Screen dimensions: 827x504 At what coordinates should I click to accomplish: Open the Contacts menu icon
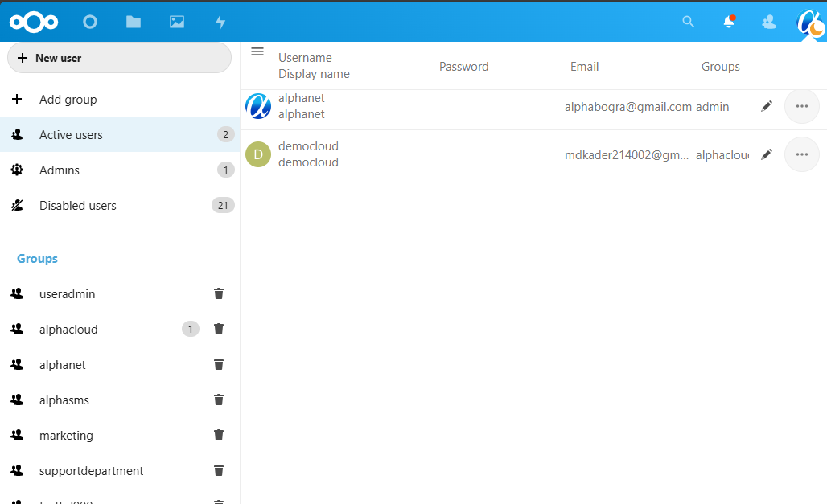click(x=769, y=23)
